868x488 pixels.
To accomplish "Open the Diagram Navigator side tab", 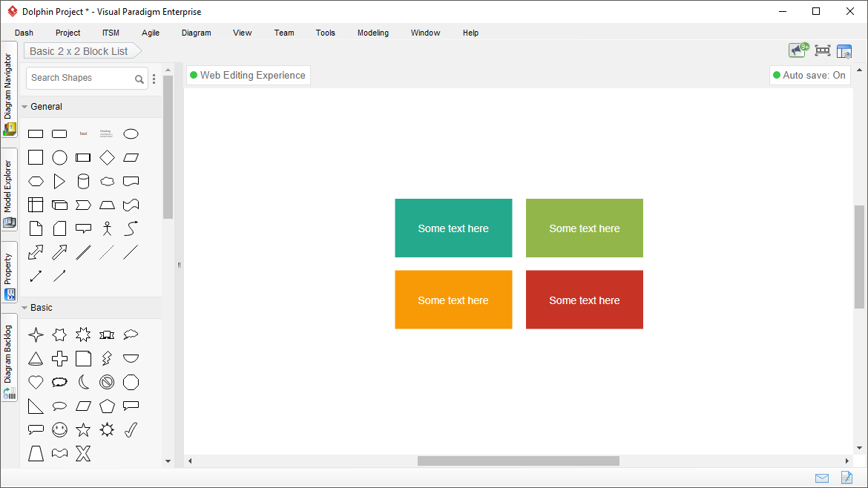I will tap(9, 89).
